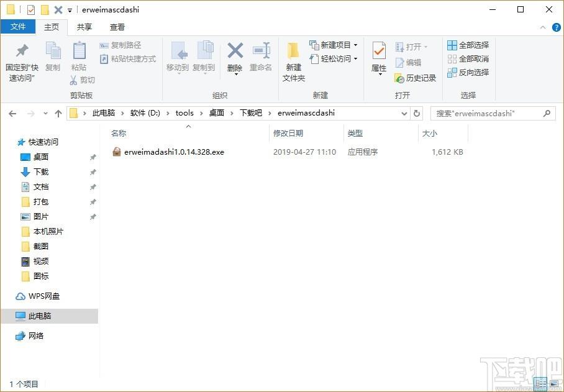Click the Software (D:) breadcrumb
Screen dimensions: 564x392
[145, 113]
